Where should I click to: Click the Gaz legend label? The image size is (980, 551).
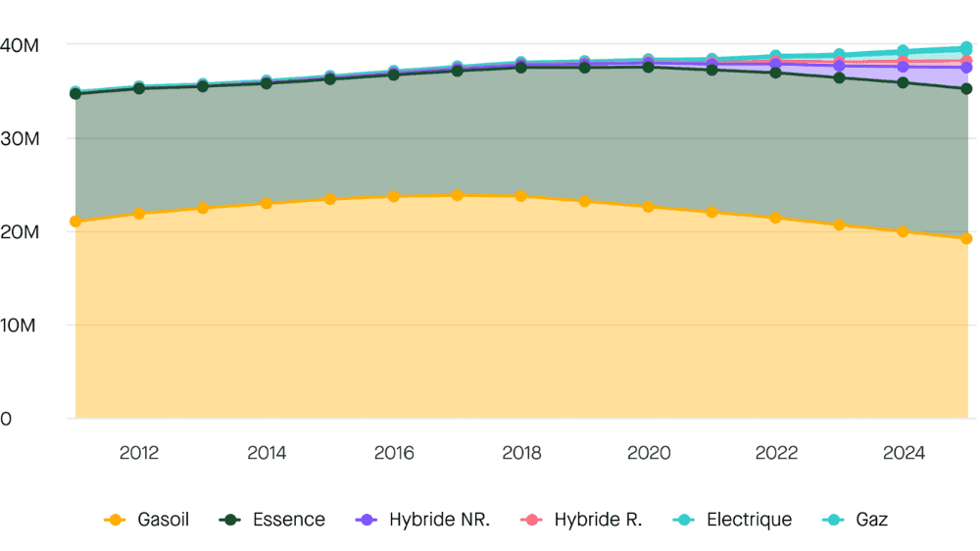tap(855, 520)
